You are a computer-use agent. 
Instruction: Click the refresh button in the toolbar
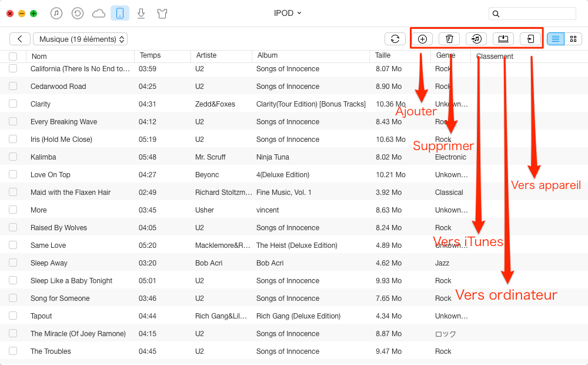(395, 39)
